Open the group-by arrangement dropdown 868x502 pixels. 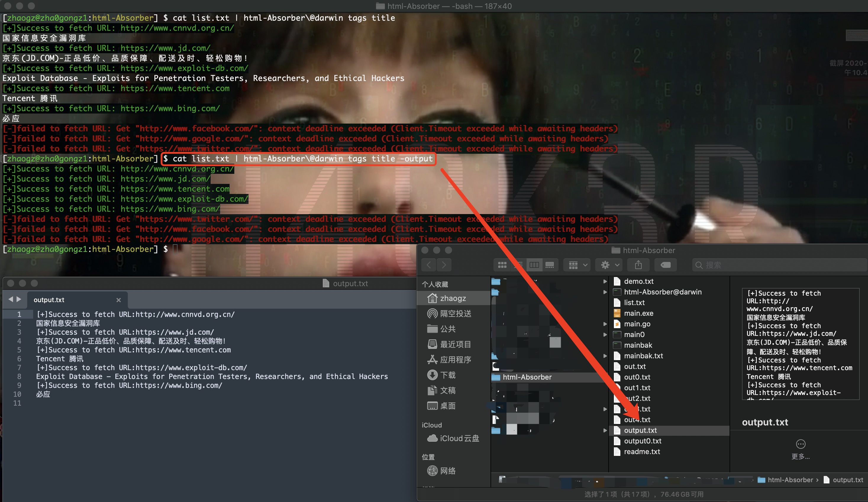pos(577,265)
